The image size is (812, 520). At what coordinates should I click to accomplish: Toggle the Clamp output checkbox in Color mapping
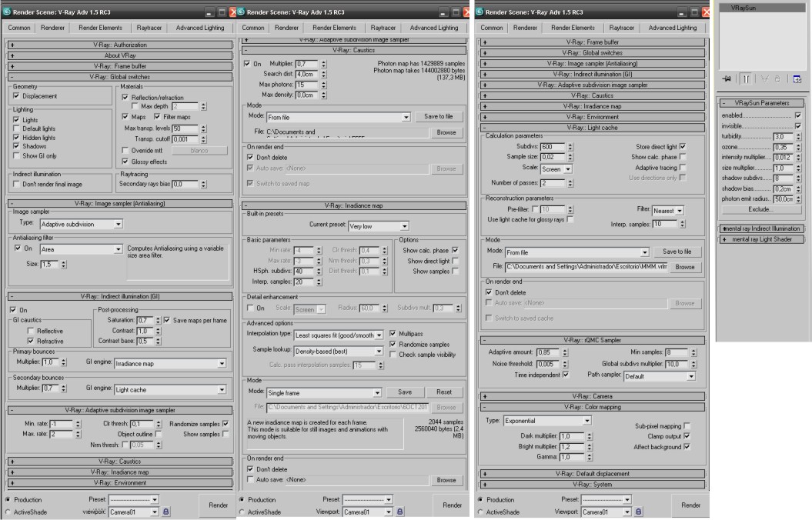coord(687,436)
